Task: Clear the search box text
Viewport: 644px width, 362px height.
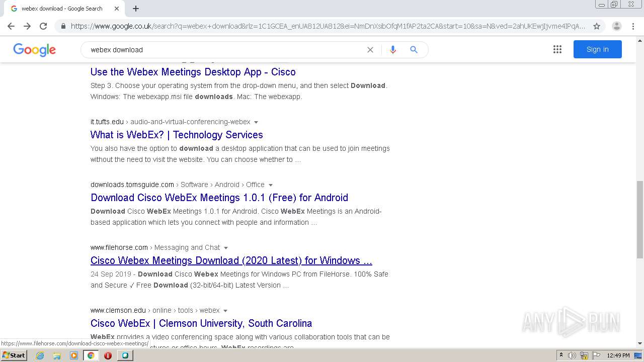Action: [370, 50]
